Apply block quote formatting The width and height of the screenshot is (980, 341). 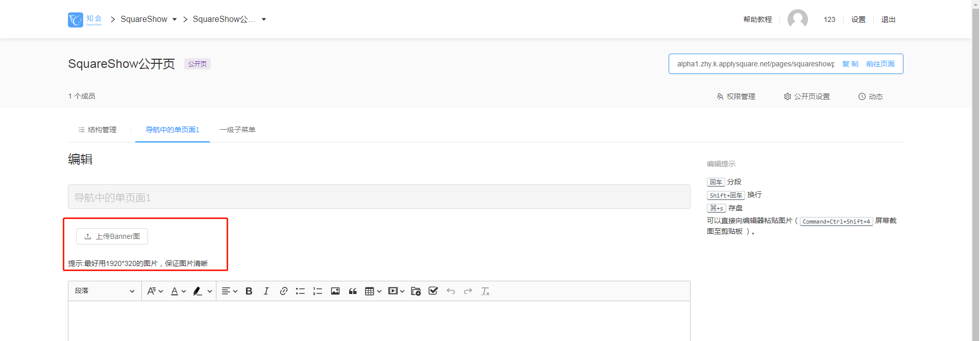click(353, 291)
